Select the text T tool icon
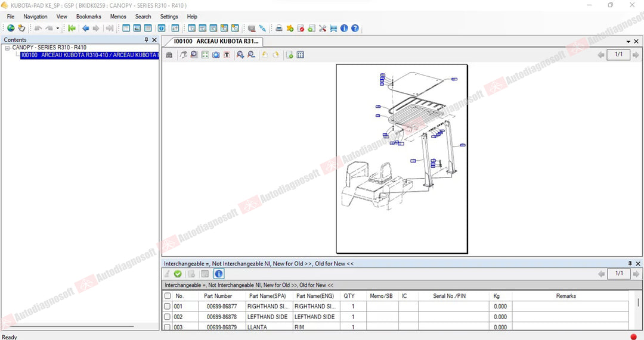 tap(227, 55)
